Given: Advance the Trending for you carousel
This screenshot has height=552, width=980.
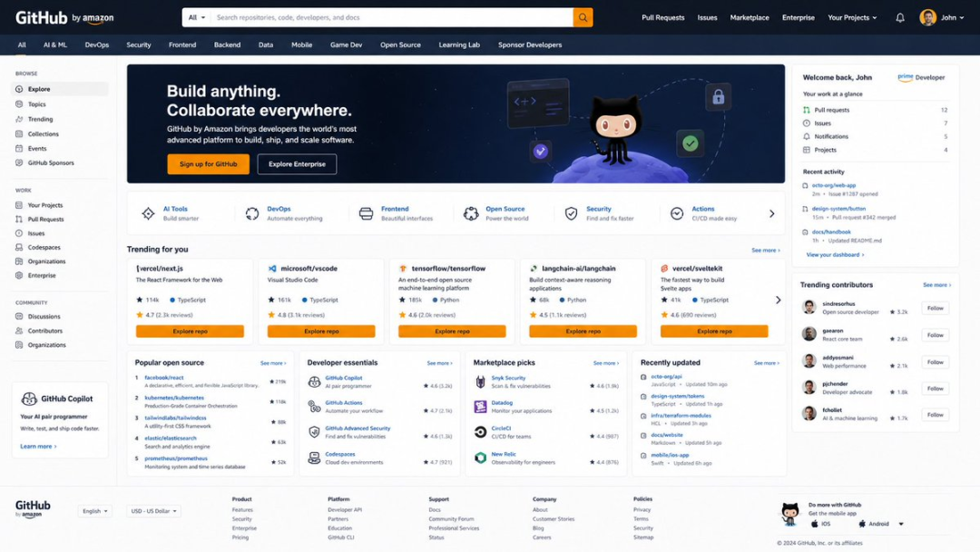Looking at the screenshot, I should (779, 301).
